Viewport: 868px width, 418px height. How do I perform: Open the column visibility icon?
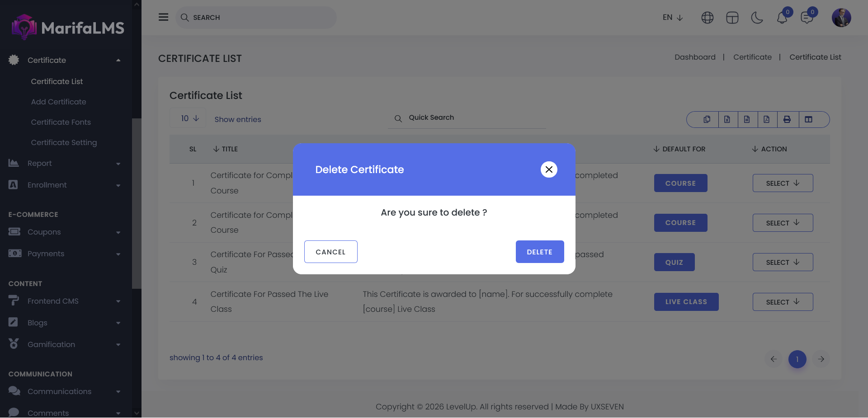pyautogui.click(x=809, y=119)
